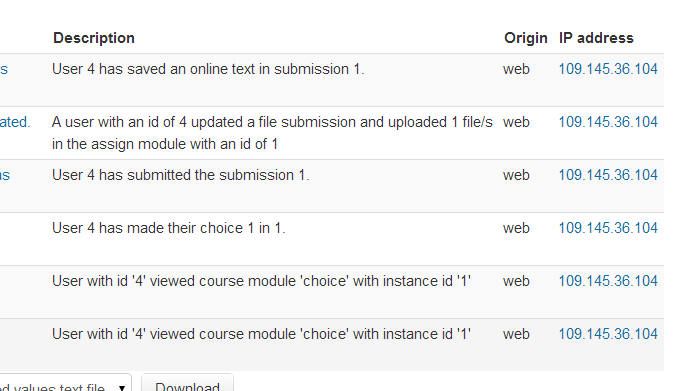Click the Download button
The image size is (684, 391).
pos(187,385)
